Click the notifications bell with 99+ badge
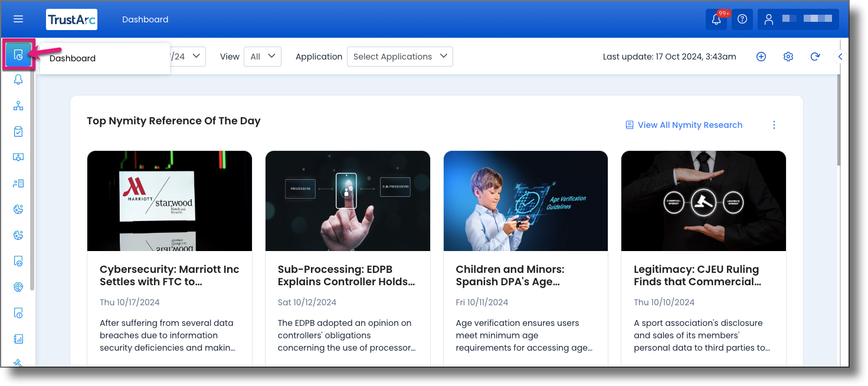Image resolution: width=868 pixels, height=386 pixels. pos(716,19)
